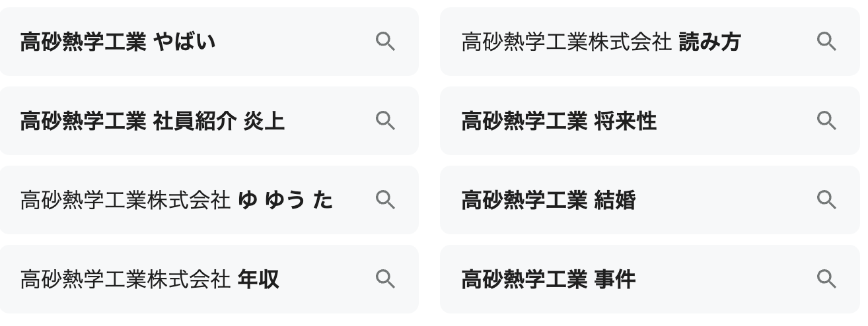Select the 高砂熱学工業 社員紹介 炎上 suggestion
This screenshot has height=326, width=868.
coord(152,121)
